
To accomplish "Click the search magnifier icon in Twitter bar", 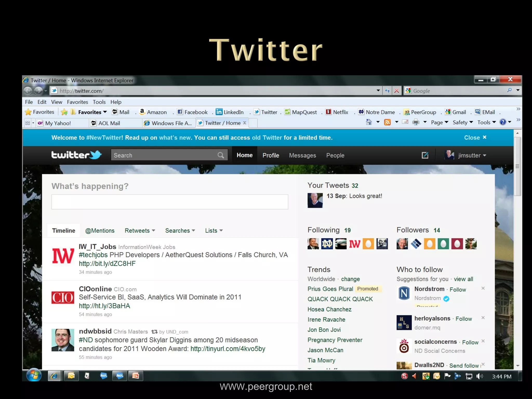I will tap(221, 155).
